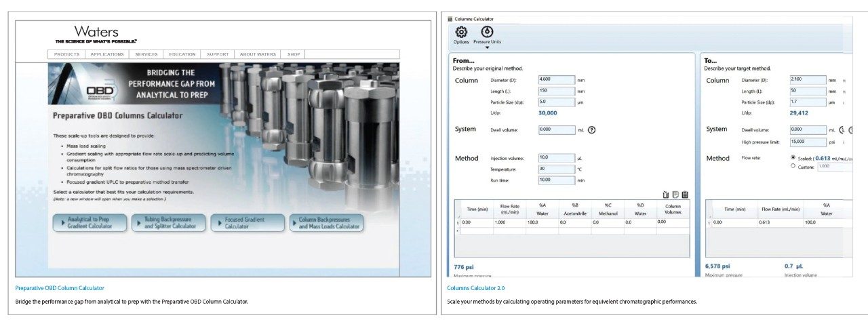Viewport: 868px width, 326px height.
Task: Click Tubing Backpressure and Splitter Calculator button
Action: coord(169,223)
